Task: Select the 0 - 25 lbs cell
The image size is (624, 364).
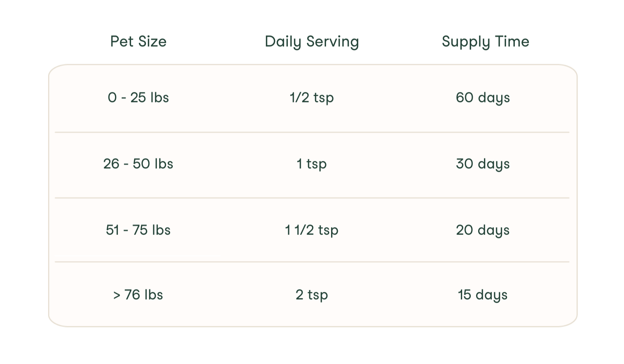Action: click(x=138, y=97)
